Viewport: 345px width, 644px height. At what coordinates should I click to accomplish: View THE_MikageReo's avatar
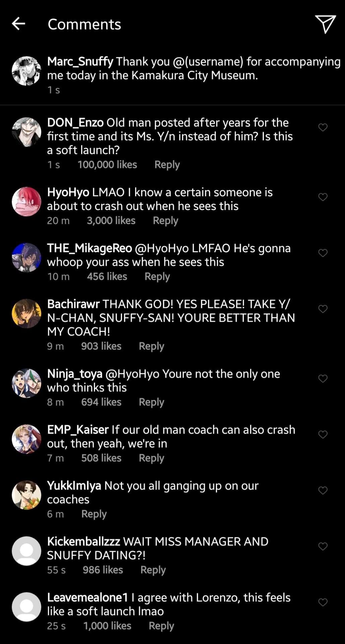[26, 258]
